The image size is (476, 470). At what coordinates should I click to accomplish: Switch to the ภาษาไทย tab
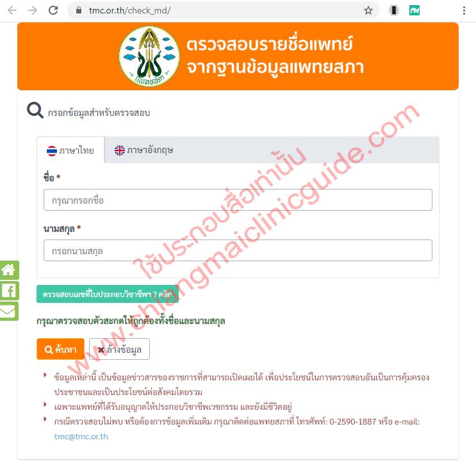70,150
